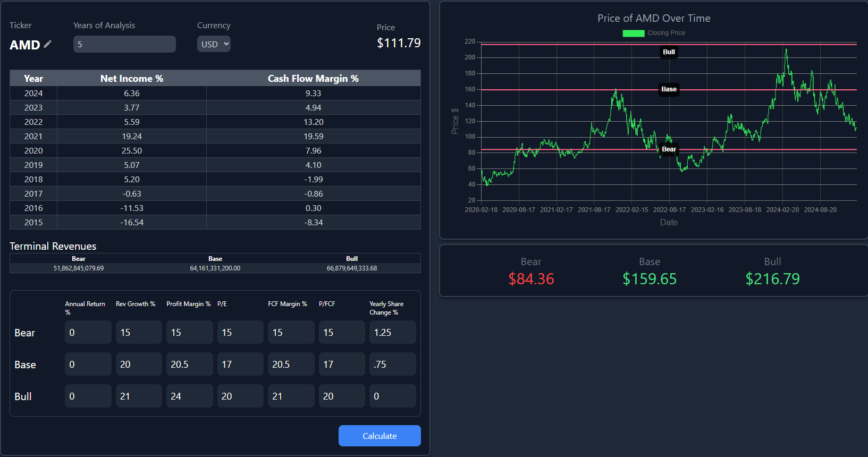Click the Bull P/E input field
The width and height of the screenshot is (868, 457).
click(x=240, y=396)
